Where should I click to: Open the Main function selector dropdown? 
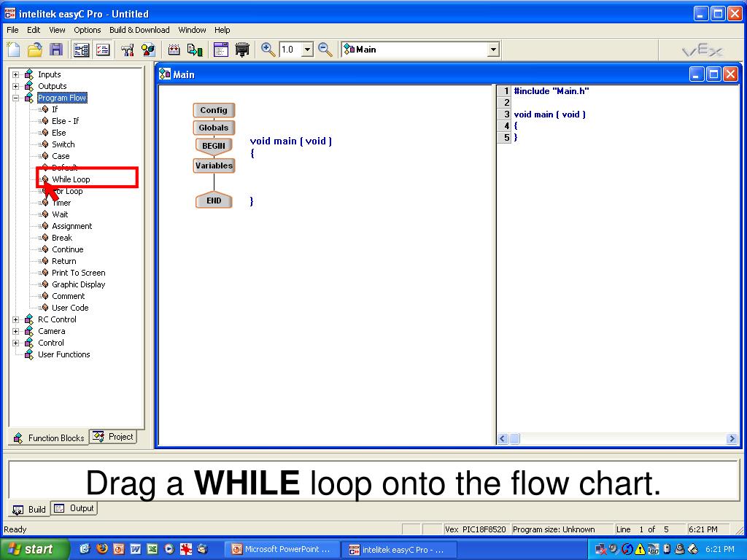pyautogui.click(x=494, y=50)
